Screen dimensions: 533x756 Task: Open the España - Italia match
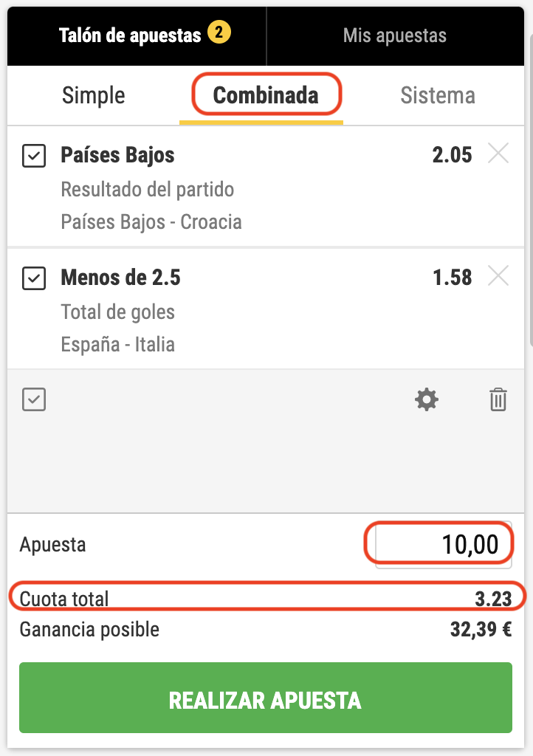(118, 344)
